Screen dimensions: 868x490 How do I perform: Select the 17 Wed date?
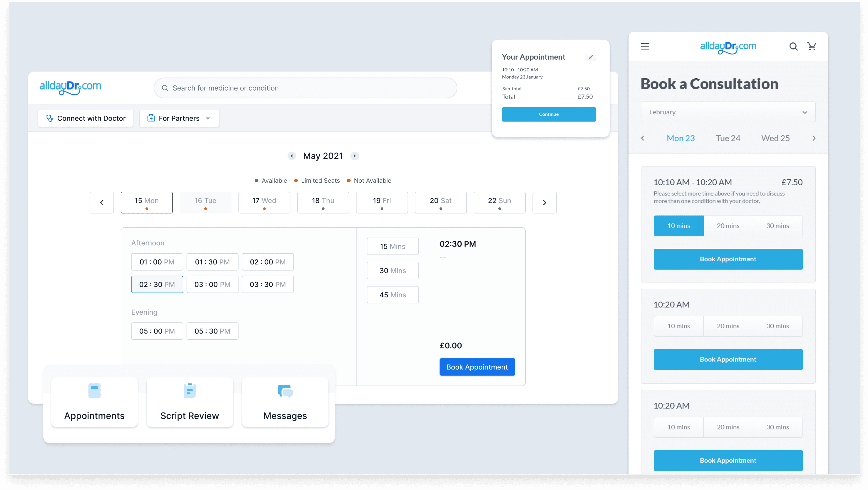click(264, 203)
